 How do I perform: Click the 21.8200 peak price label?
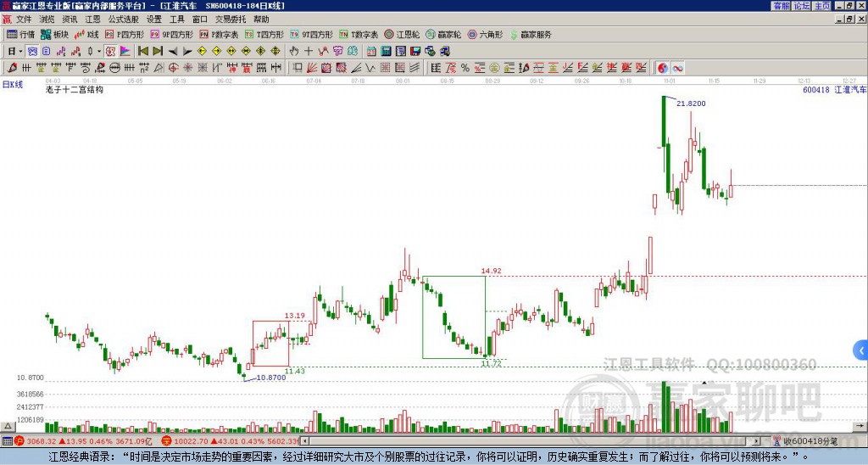691,103
